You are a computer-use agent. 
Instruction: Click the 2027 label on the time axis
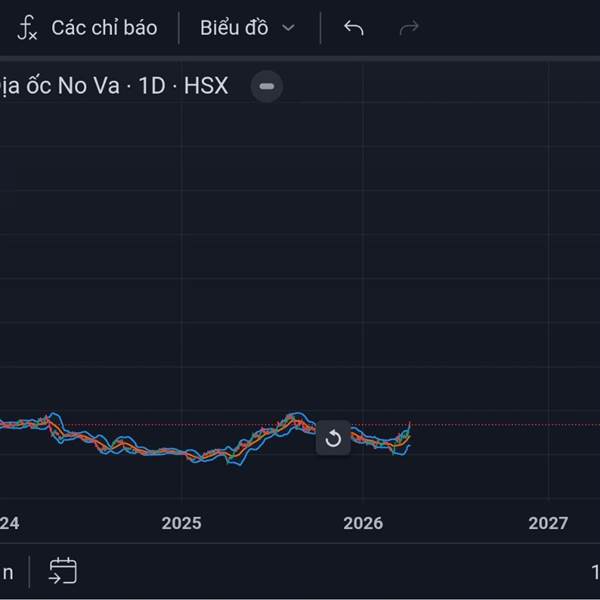pyautogui.click(x=547, y=523)
